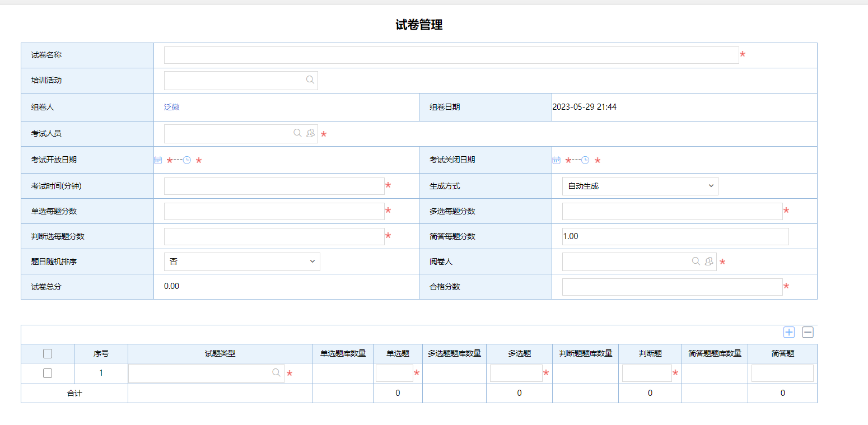
Task: Click the 判断题题库数量 column header
Action: click(585, 353)
